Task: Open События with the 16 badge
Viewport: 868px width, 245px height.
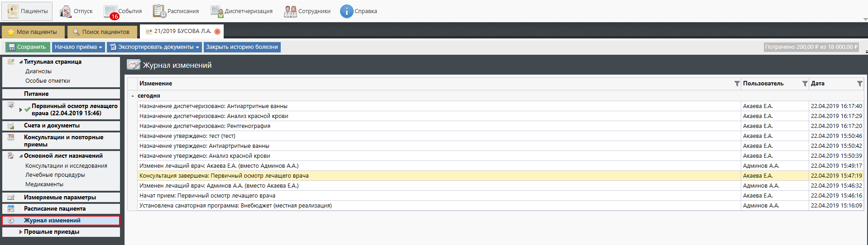Action: (110, 11)
